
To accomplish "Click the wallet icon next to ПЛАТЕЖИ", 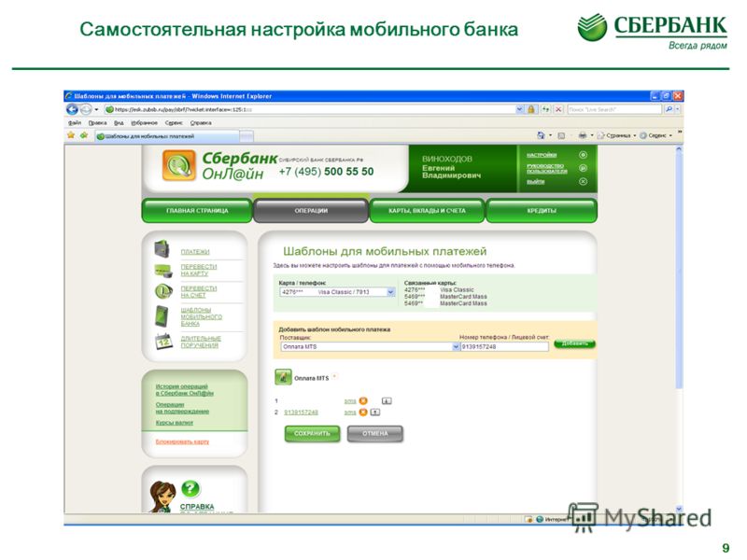I will point(162,249).
